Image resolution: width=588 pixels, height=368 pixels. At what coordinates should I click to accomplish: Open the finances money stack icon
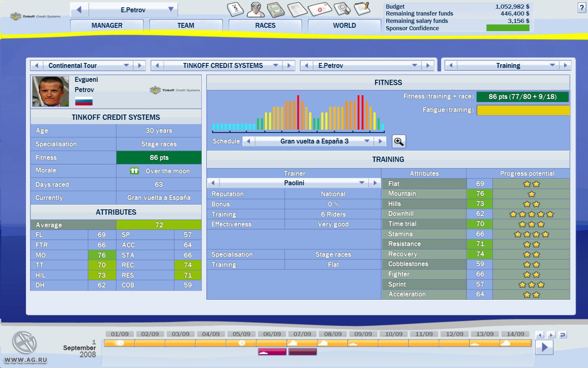pos(276,9)
